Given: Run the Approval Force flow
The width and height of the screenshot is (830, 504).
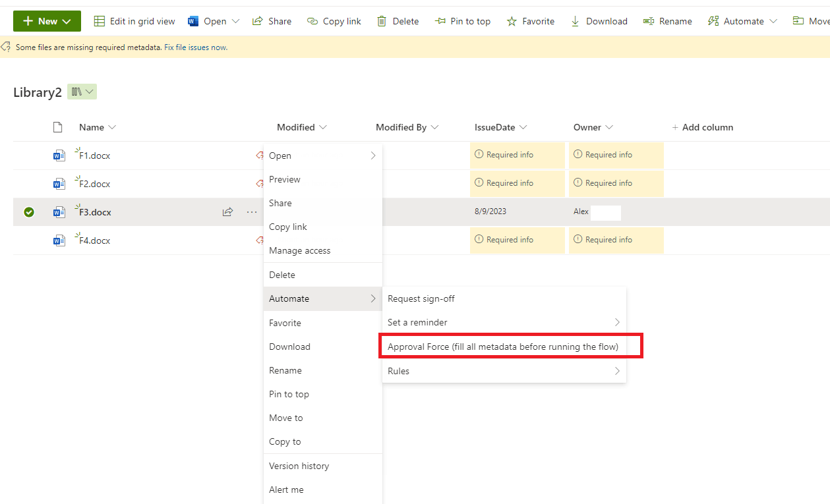Looking at the screenshot, I should coord(503,346).
